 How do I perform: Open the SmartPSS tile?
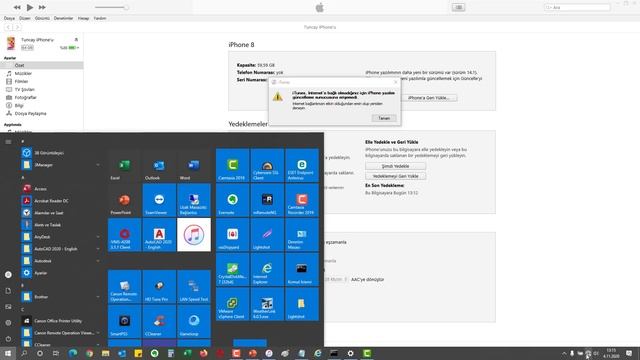click(x=124, y=321)
